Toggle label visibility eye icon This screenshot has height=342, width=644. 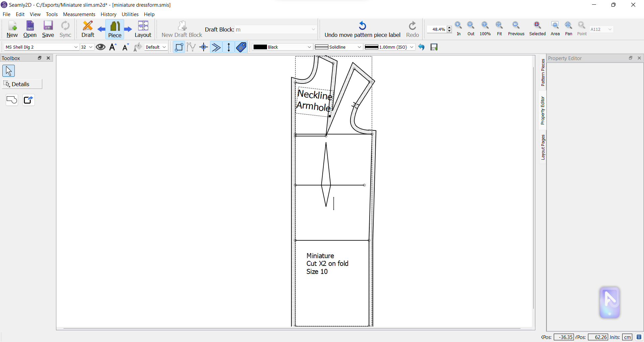(101, 47)
